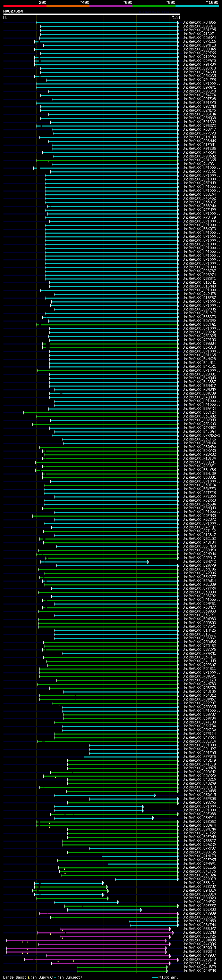Click the red 20% identity legend segment
The image size is (222, 980).
(25, 6)
